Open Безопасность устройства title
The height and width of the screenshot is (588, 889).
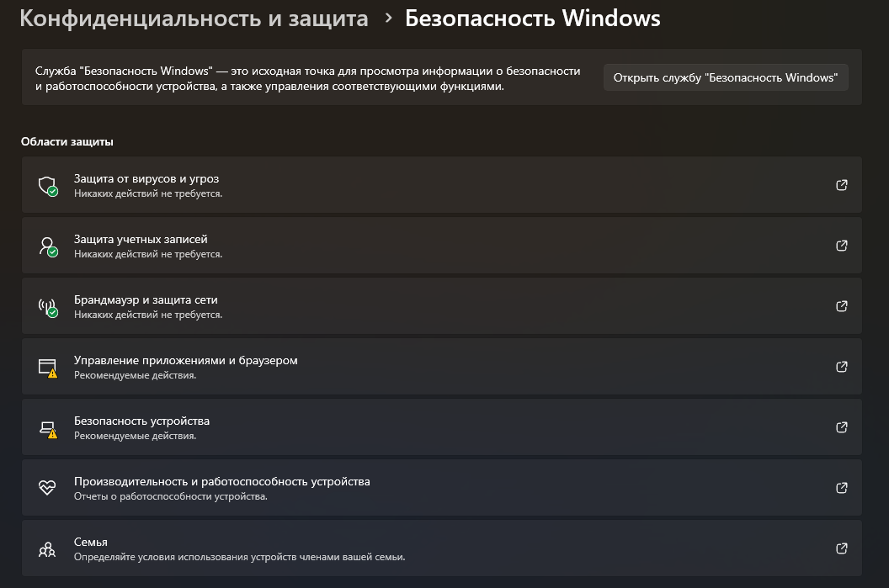[x=141, y=421]
